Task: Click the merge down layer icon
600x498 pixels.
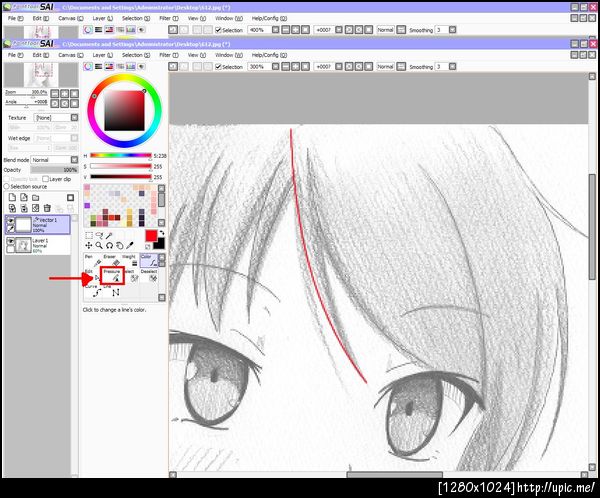Action: pos(24,208)
